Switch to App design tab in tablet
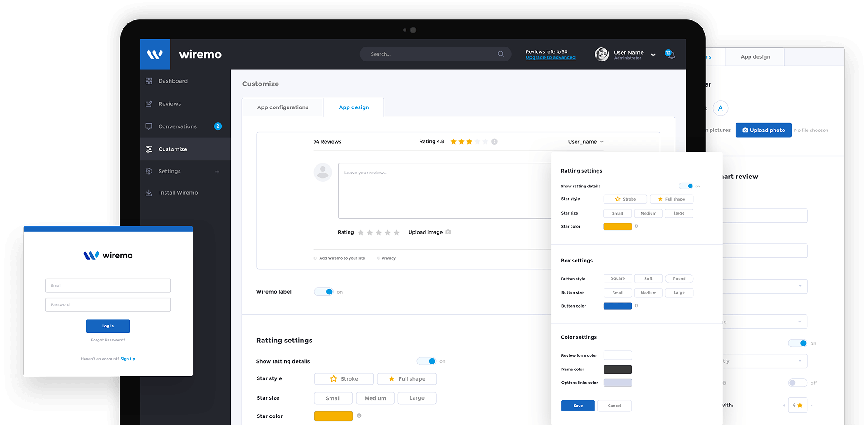This screenshot has height=425, width=868. click(x=354, y=107)
